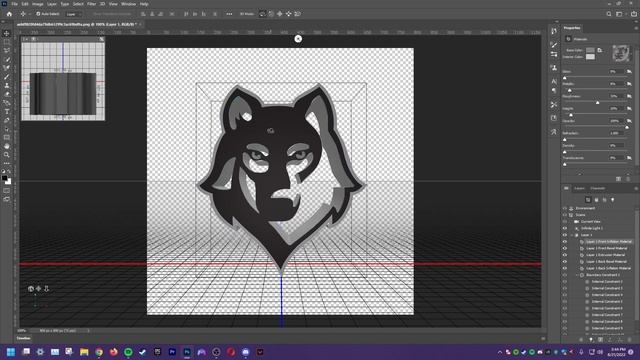The width and height of the screenshot is (640, 360).
Task: Toggle the Auto-Select checkbox
Action: (x=38, y=14)
